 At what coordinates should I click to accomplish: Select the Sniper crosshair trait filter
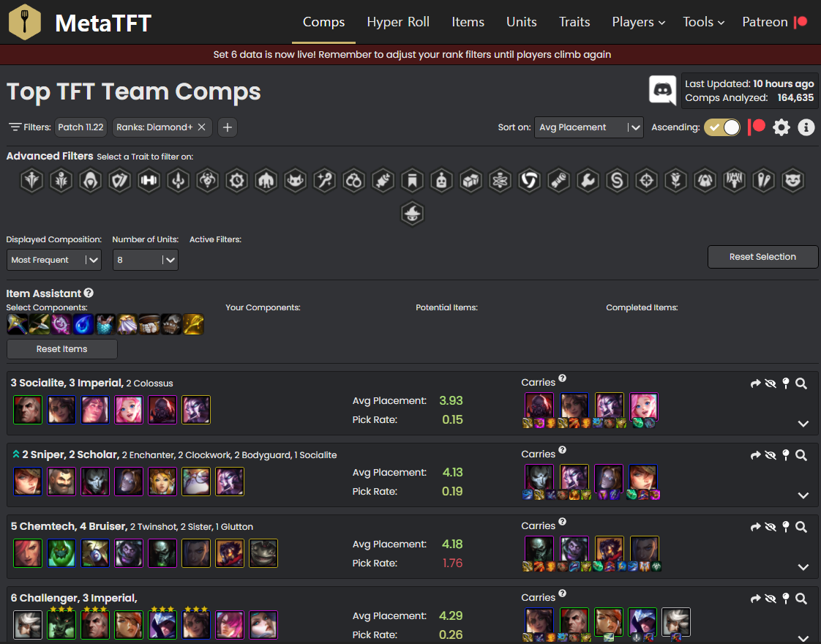pos(647,181)
